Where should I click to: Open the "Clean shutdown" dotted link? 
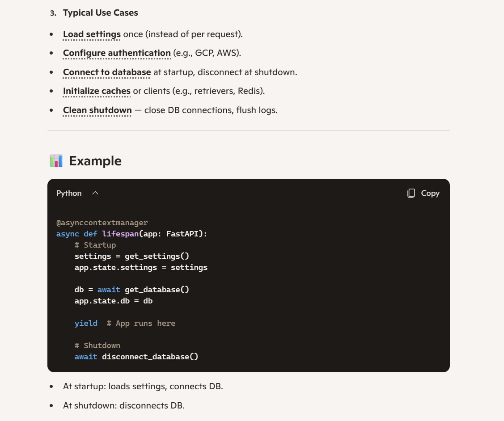(97, 110)
